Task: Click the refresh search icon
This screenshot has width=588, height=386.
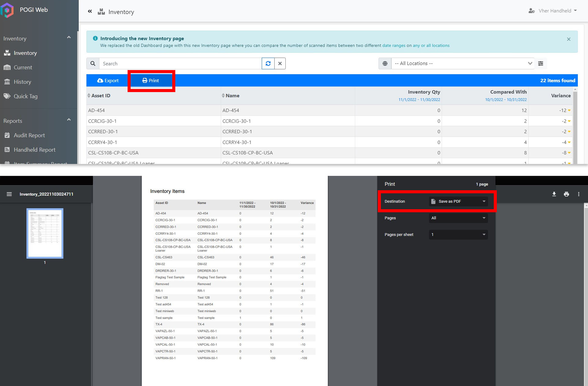Action: pyautogui.click(x=268, y=63)
